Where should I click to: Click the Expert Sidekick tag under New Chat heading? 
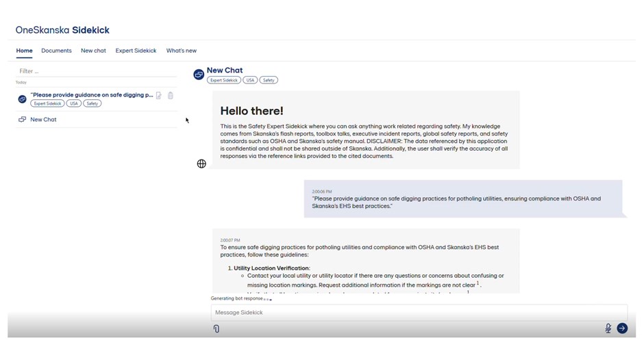click(x=224, y=80)
